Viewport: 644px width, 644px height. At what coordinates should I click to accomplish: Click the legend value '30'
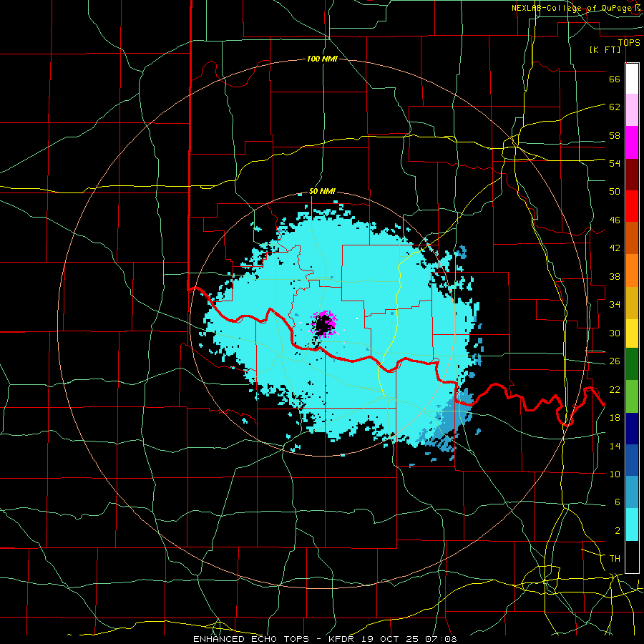(615, 333)
